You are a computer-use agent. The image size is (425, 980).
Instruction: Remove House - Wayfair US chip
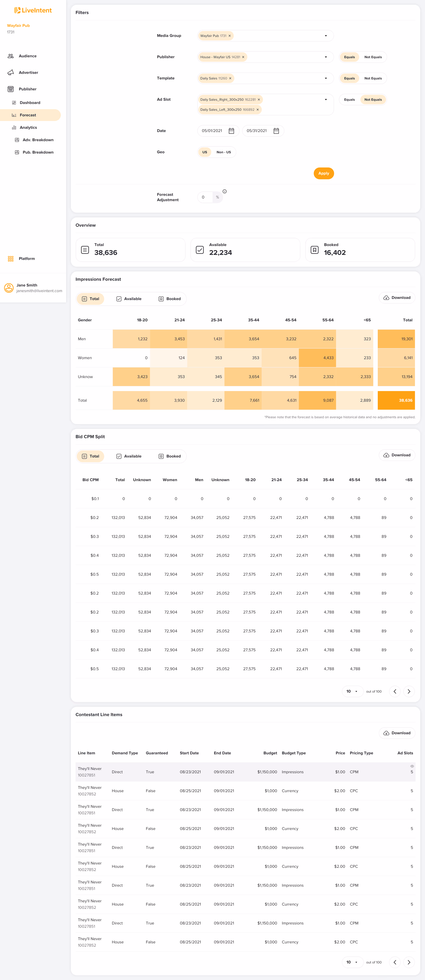243,57
